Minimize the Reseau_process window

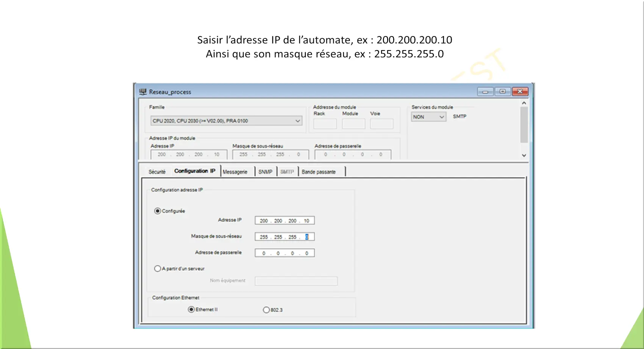[x=485, y=91]
